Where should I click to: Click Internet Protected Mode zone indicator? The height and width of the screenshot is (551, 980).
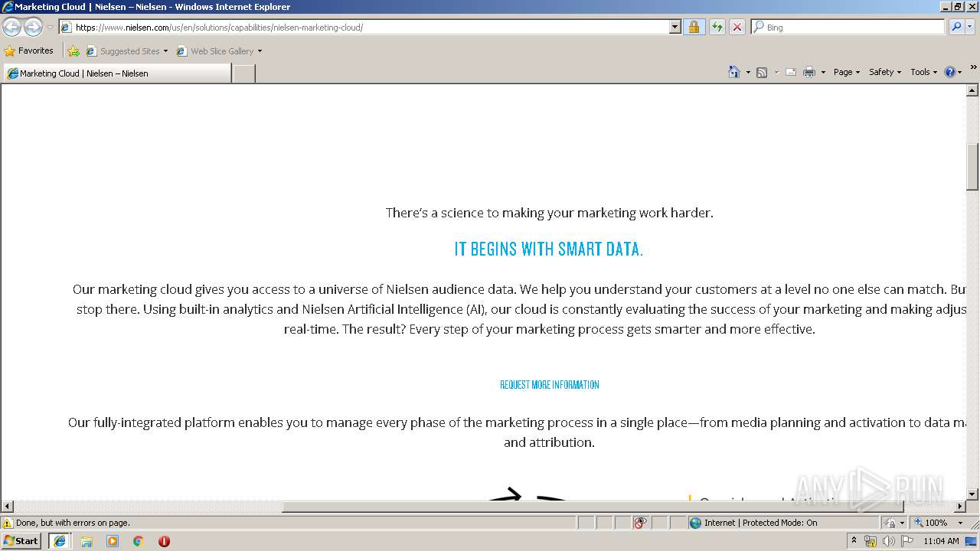point(754,523)
